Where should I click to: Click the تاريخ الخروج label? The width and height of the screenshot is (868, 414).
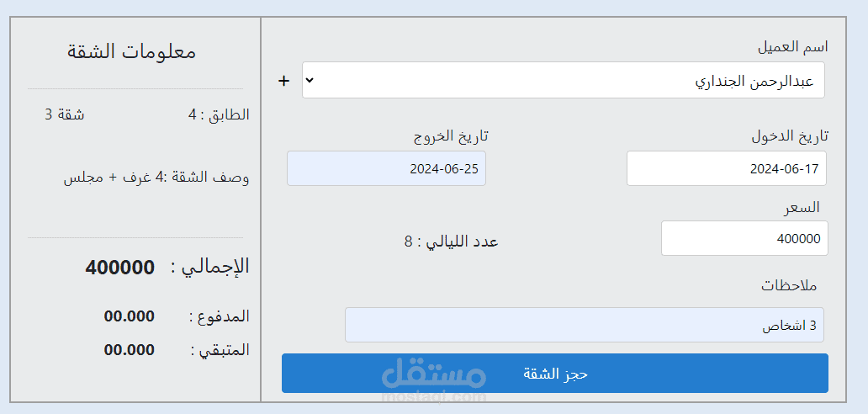tap(451, 136)
